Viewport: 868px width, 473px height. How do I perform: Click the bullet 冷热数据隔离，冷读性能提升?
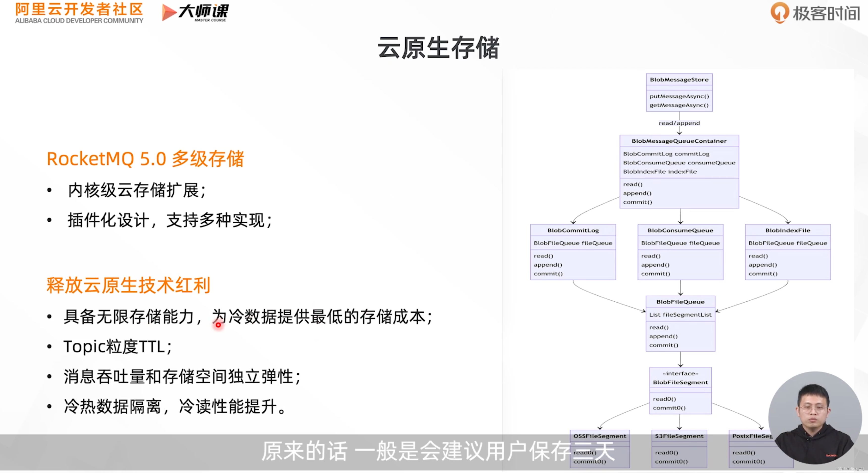(x=175, y=406)
